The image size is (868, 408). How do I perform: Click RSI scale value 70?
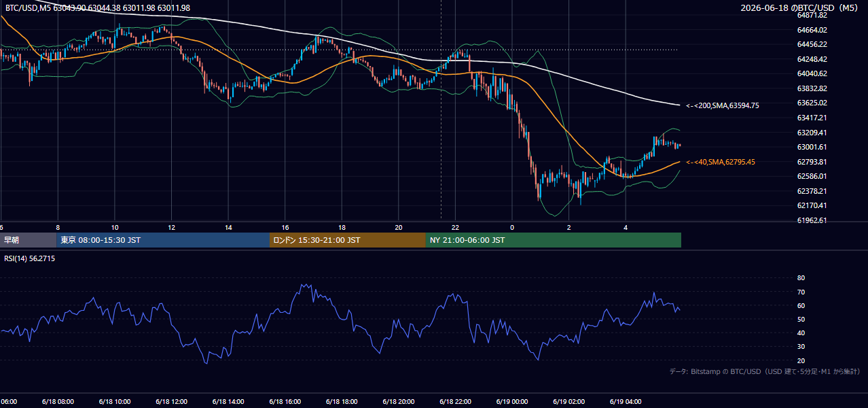tap(801, 292)
